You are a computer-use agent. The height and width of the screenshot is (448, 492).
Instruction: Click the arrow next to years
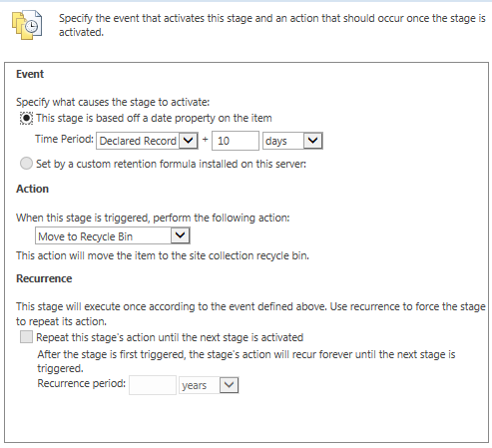229,385
